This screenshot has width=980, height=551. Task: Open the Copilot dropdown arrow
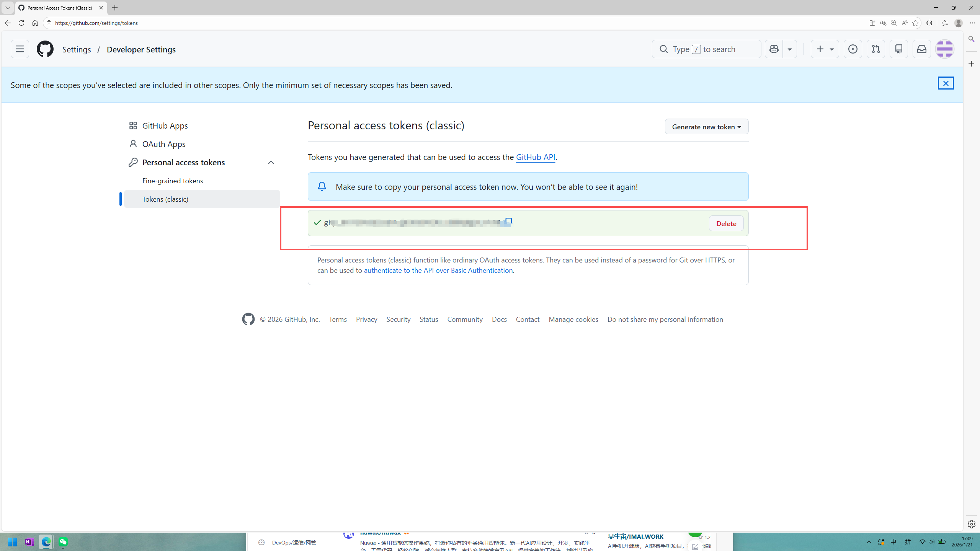(789, 49)
